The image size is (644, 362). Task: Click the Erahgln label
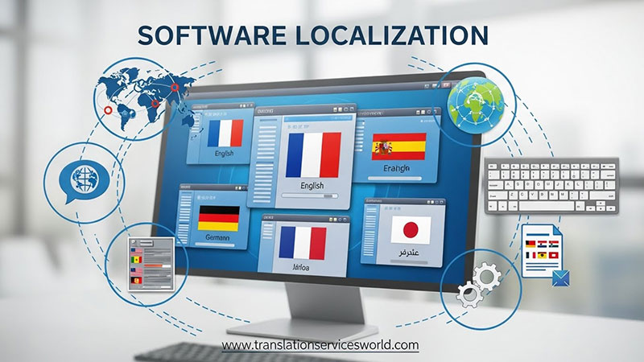pos(396,168)
